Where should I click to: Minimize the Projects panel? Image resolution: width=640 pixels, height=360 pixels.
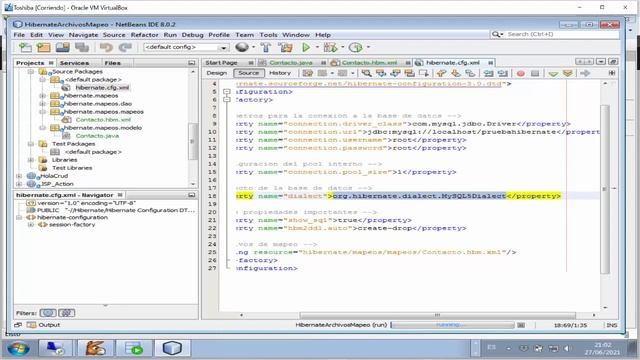[191, 63]
